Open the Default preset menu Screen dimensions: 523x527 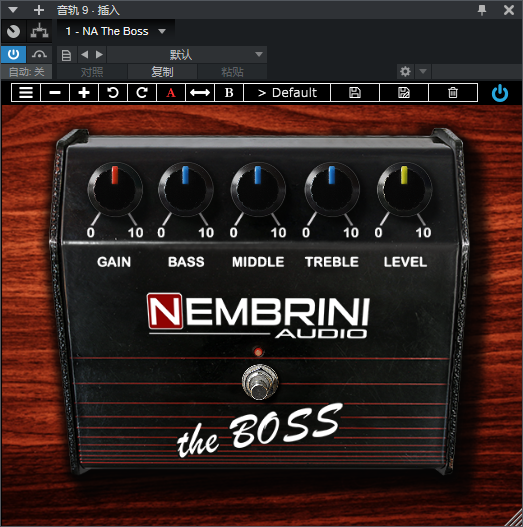[x=287, y=92]
